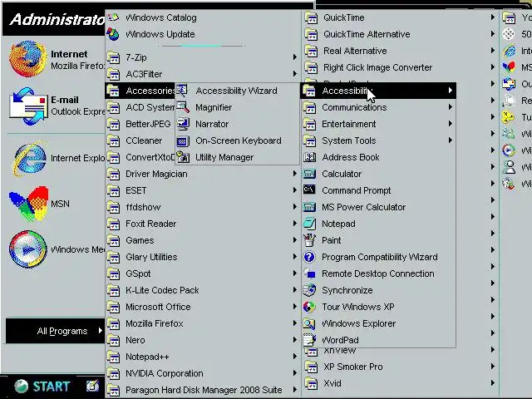The image size is (532, 399).
Task: Click the MSN butterfly icon
Action: point(28,204)
